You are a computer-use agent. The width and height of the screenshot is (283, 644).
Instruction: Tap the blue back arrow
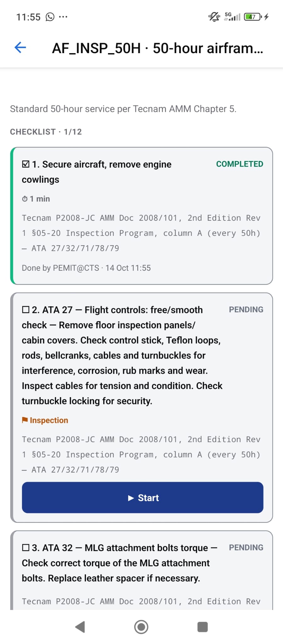pos(20,47)
